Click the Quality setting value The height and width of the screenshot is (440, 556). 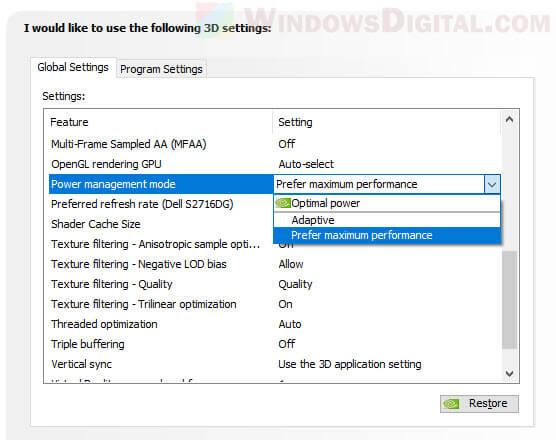click(x=295, y=284)
